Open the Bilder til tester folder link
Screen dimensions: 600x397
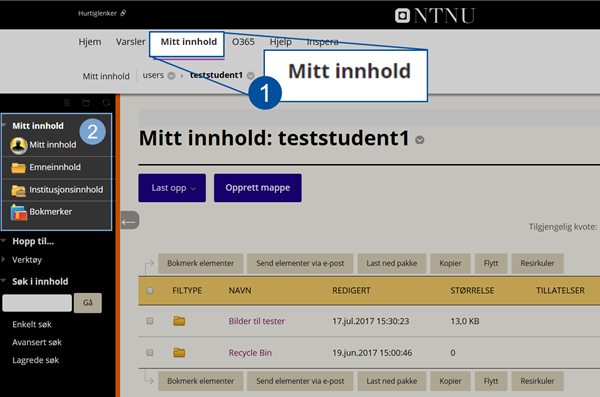(x=257, y=321)
